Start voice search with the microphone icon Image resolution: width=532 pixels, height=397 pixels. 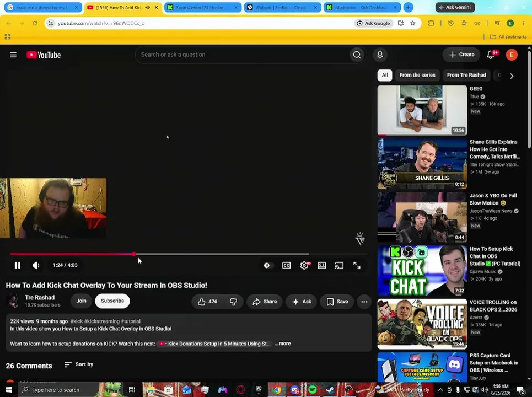380,55
